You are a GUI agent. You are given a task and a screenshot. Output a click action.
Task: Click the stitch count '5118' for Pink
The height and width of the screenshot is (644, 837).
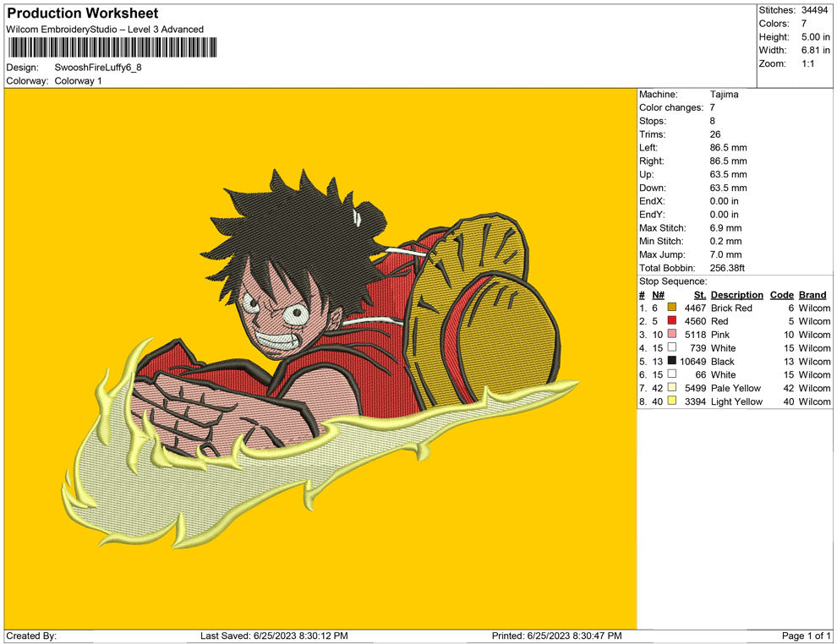695,335
